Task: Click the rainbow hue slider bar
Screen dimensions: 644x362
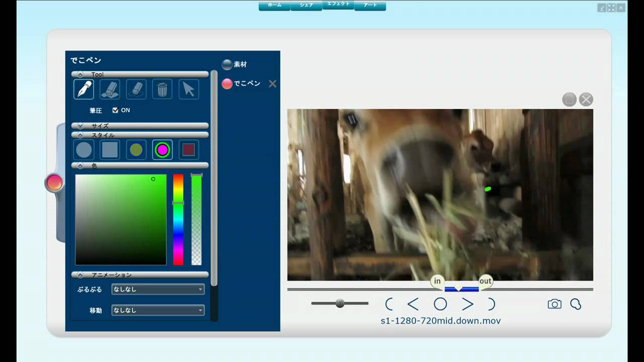Action: click(178, 220)
